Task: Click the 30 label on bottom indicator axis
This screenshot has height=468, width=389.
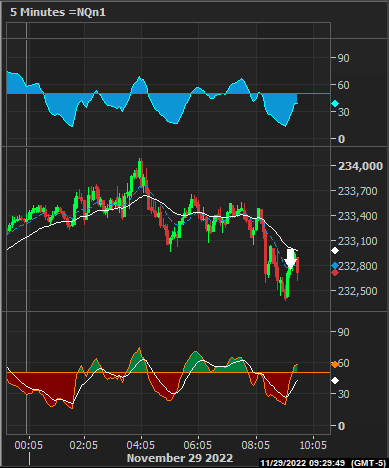Action: [343, 394]
